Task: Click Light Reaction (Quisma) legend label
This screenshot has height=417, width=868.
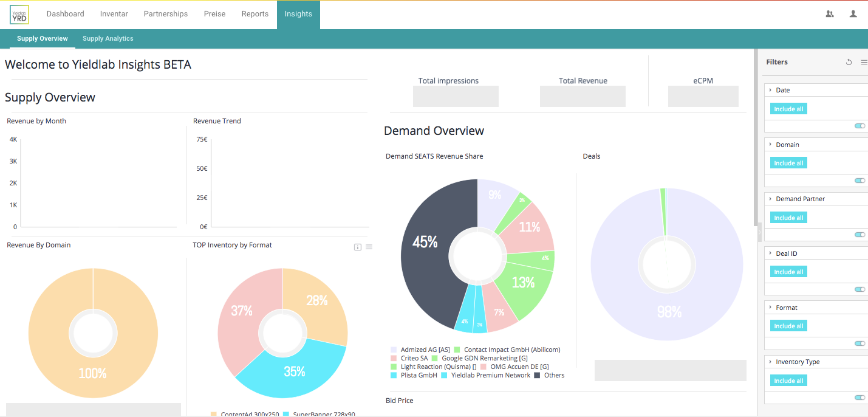Action: (x=439, y=367)
